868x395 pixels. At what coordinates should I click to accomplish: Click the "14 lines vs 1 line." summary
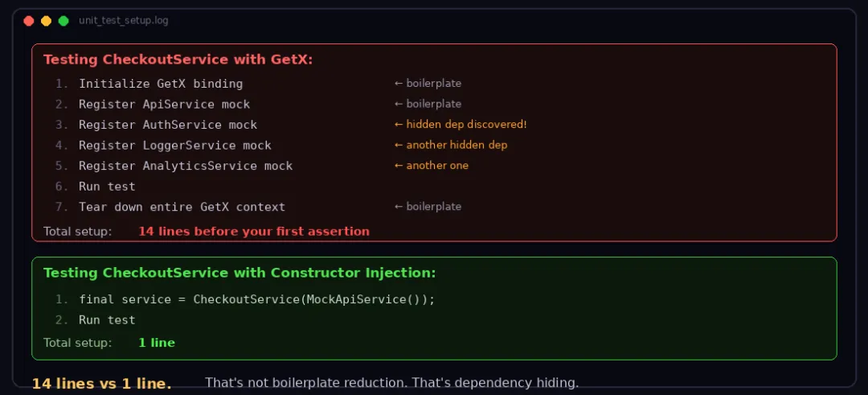coord(102,384)
